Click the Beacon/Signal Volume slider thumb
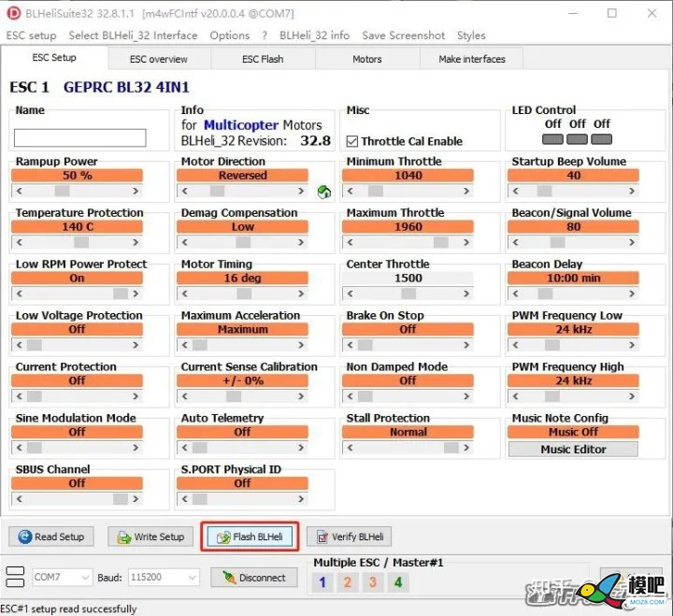Image resolution: width=673 pixels, height=616 pixels. (557, 242)
